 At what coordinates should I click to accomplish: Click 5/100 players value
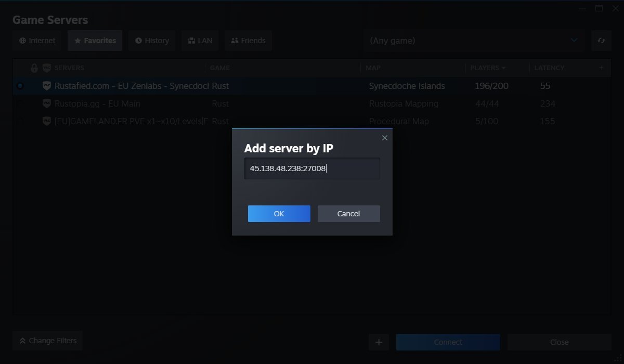[487, 121]
